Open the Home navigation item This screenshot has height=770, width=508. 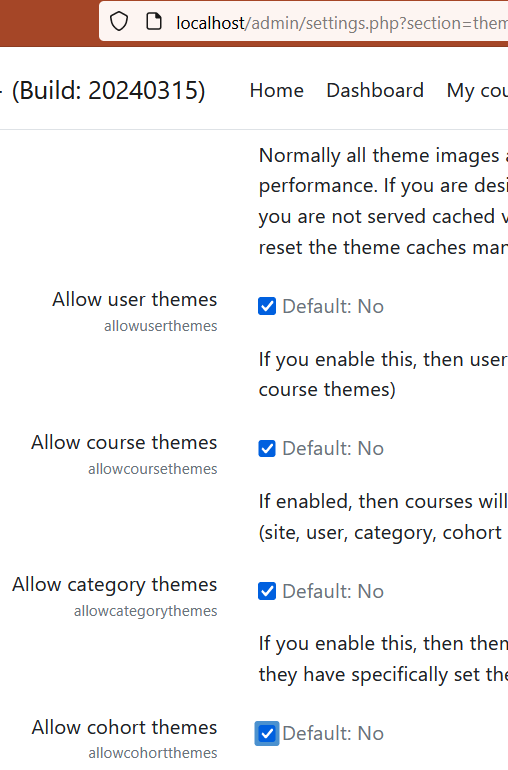tap(277, 90)
